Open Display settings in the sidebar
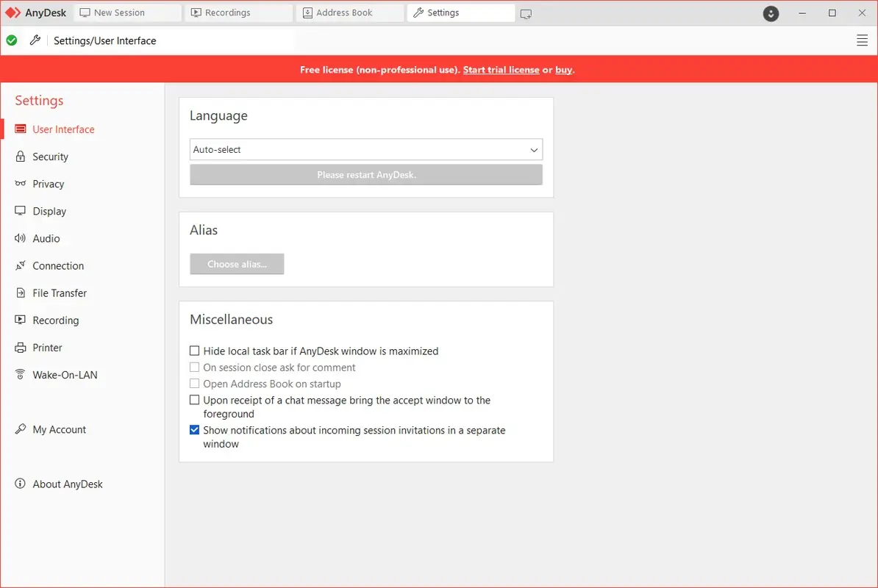 click(x=49, y=211)
